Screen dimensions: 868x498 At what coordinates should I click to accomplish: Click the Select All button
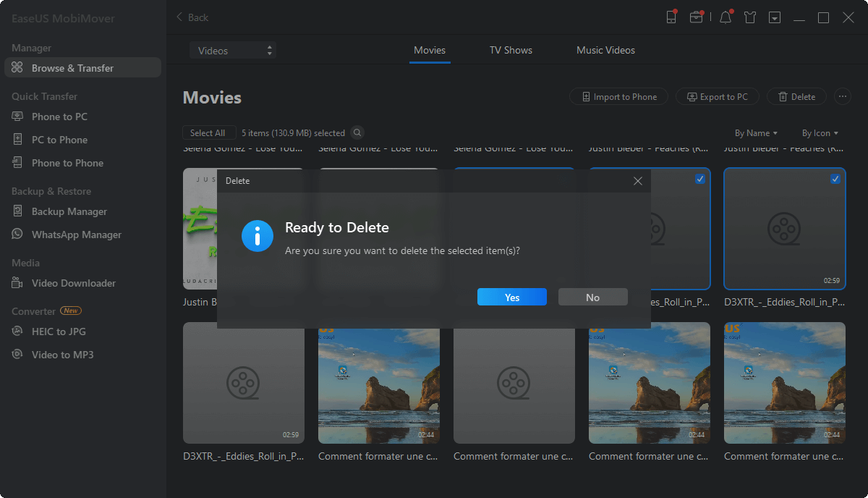tap(208, 132)
